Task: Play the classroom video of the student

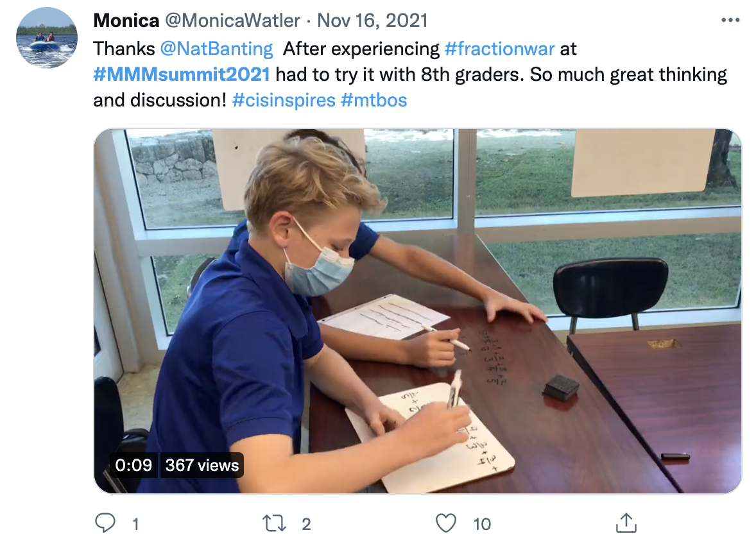Action: 417,311
